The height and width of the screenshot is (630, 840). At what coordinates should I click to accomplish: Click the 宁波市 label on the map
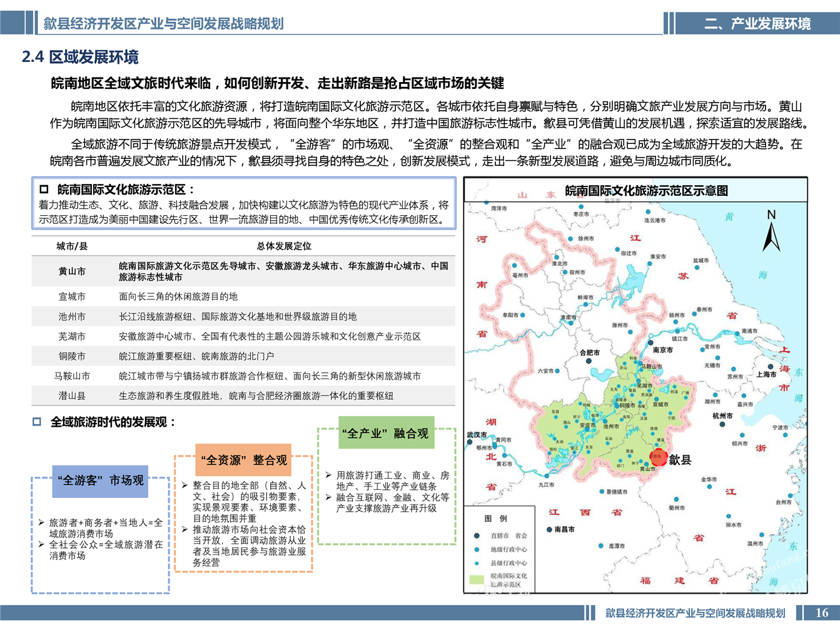(x=780, y=427)
